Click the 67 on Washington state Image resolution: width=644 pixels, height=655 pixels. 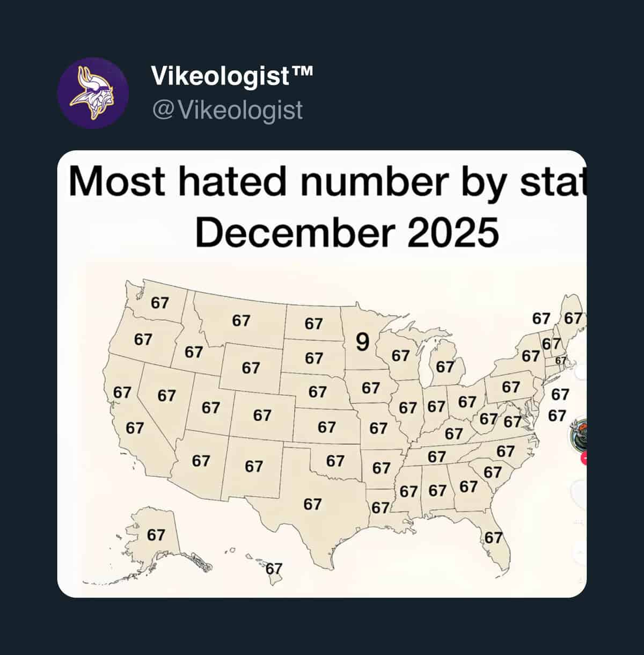click(x=159, y=303)
